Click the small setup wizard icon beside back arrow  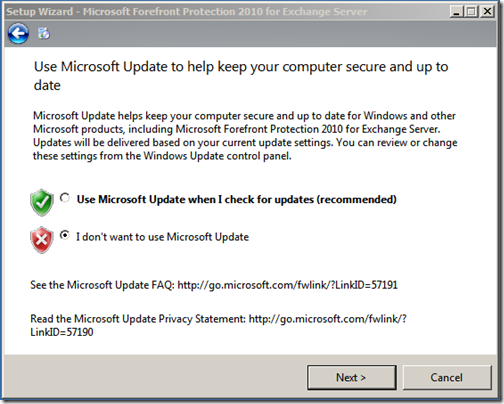pos(43,33)
